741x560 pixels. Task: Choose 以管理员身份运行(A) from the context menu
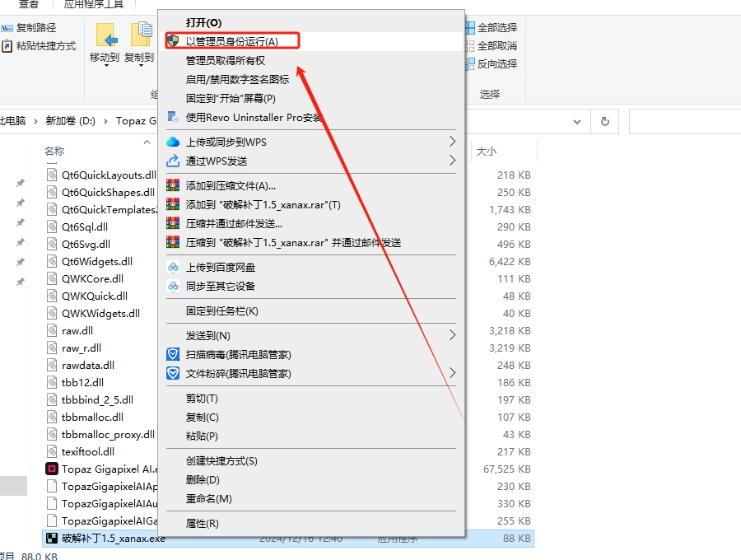231,40
